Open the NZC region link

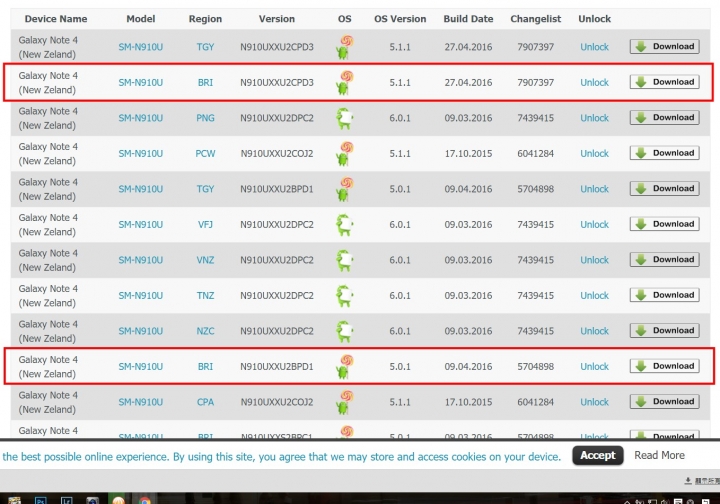[205, 331]
